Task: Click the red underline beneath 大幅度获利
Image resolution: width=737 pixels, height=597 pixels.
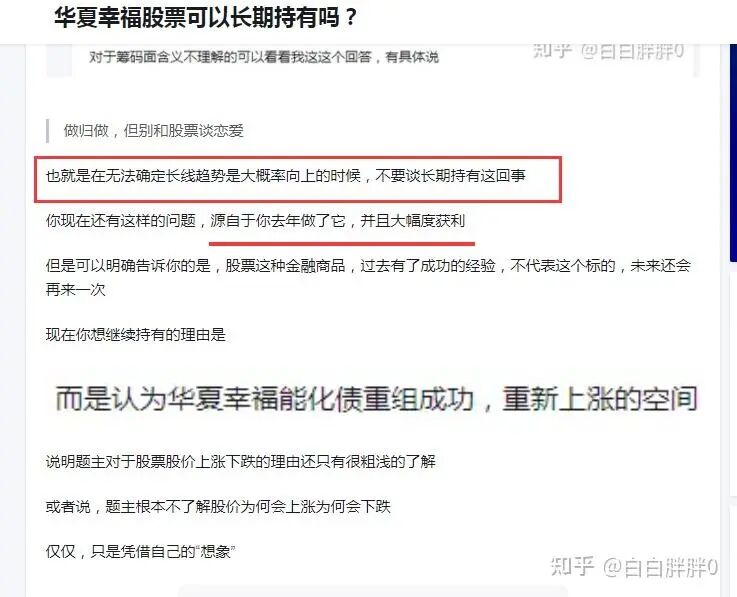Action: point(342,244)
